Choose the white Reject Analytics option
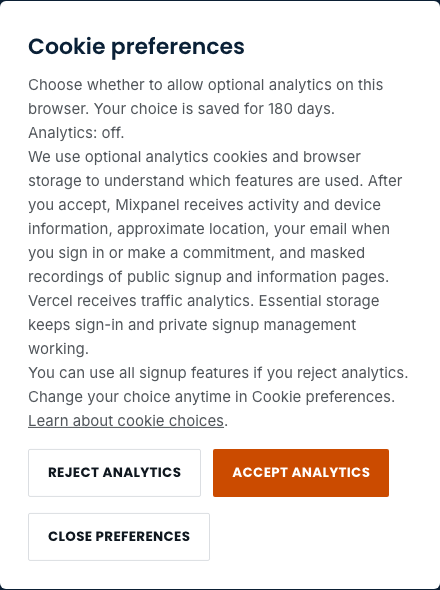 [x=114, y=473]
